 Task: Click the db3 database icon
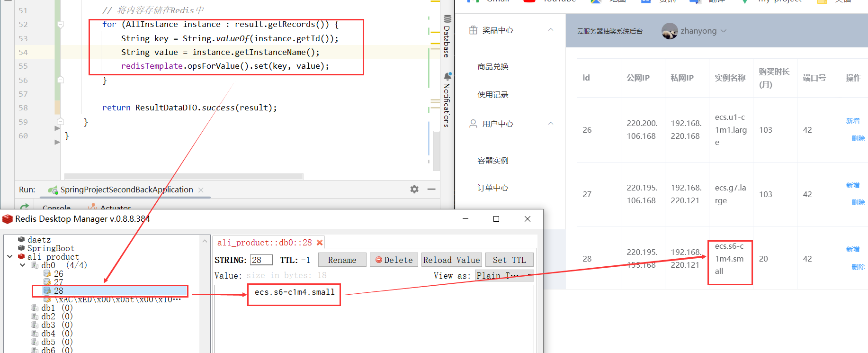35,325
